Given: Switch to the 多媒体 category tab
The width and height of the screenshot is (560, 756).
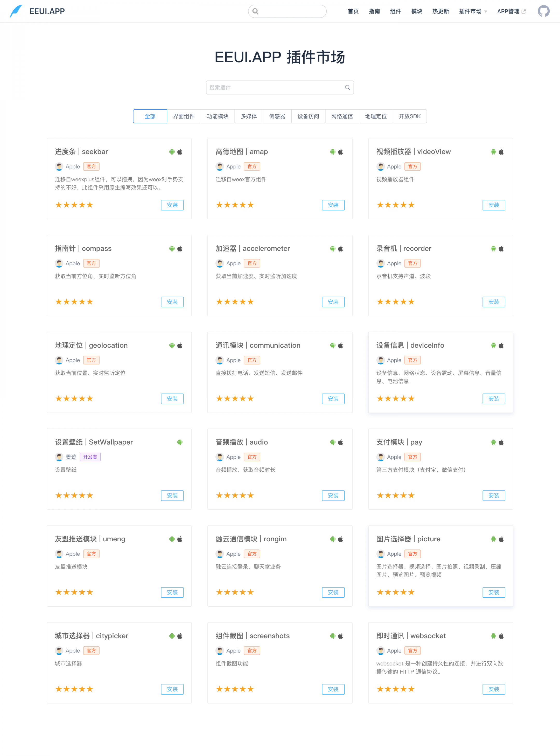Looking at the screenshot, I should (x=248, y=116).
